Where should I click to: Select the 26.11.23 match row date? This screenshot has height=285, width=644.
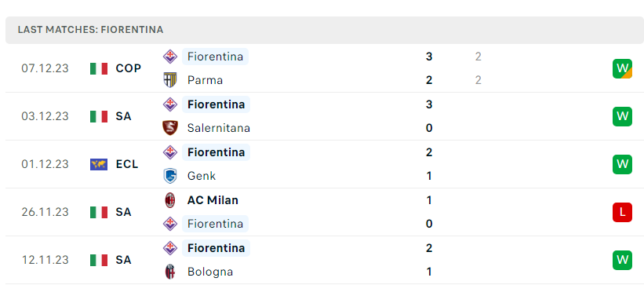[45, 212]
